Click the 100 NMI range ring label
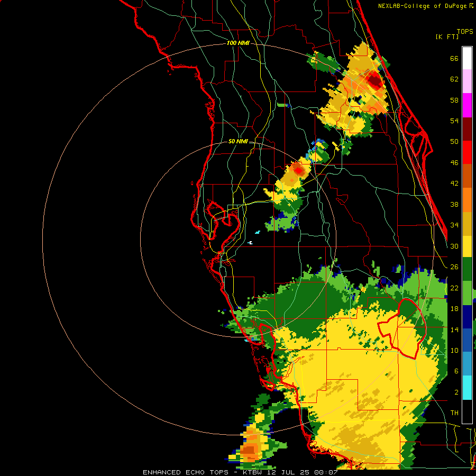This screenshot has width=476, height=476. pyautogui.click(x=238, y=43)
